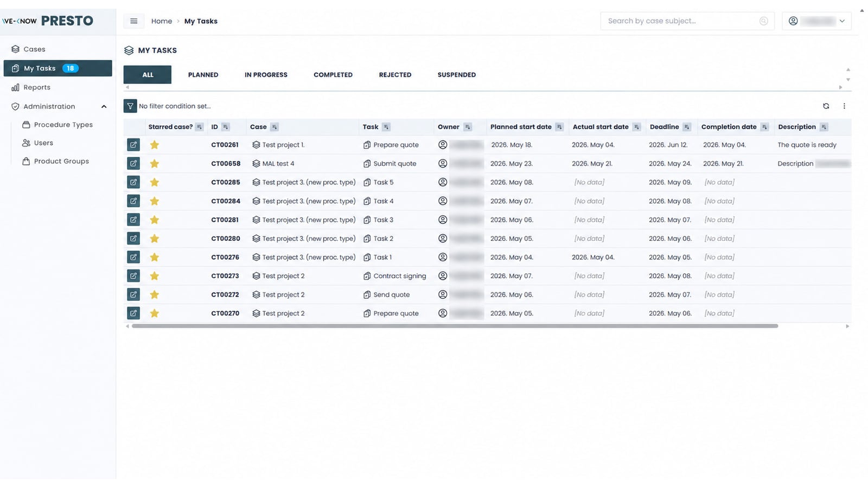Screen dimensions: 868x488
Task: Toggle the sidebar hamburger menu
Action: tap(133, 21)
